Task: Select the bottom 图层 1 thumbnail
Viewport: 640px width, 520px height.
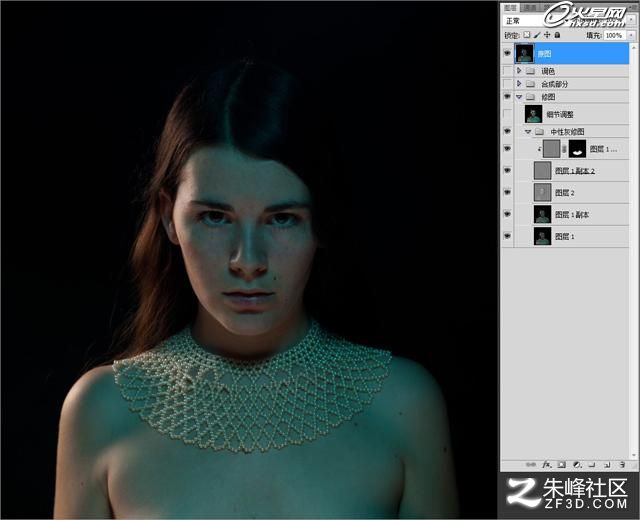Action: (542, 236)
